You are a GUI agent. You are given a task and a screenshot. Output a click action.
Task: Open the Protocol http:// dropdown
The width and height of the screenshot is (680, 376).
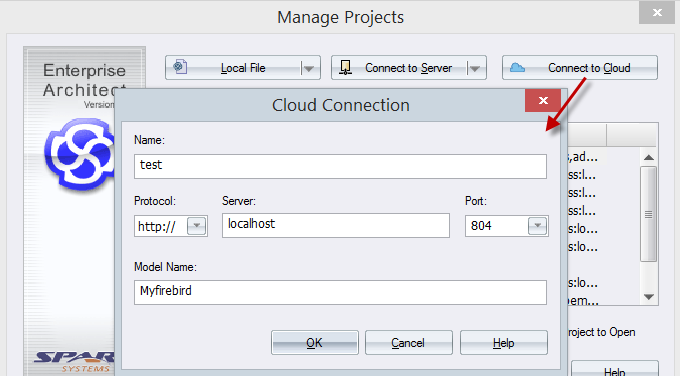196,226
